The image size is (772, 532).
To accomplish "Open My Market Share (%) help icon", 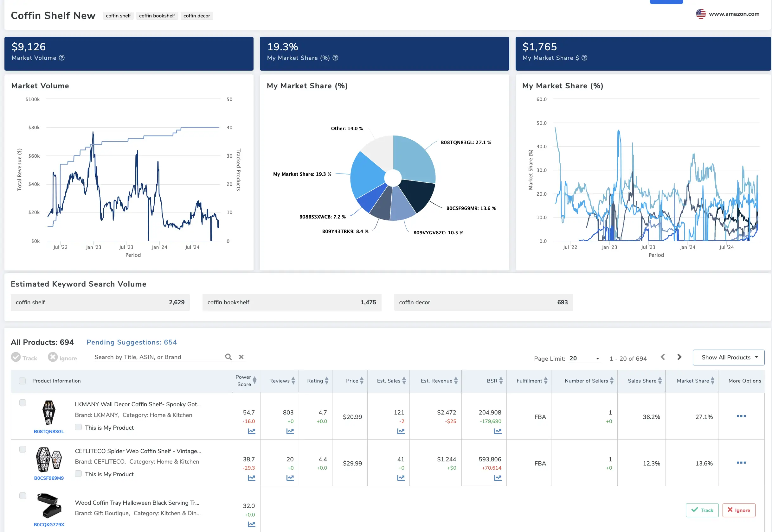I will pyautogui.click(x=335, y=58).
